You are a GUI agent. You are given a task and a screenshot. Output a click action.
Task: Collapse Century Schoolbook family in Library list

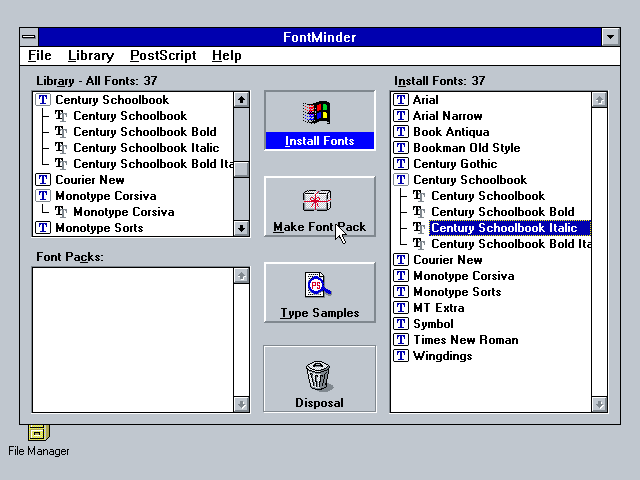coord(43,100)
